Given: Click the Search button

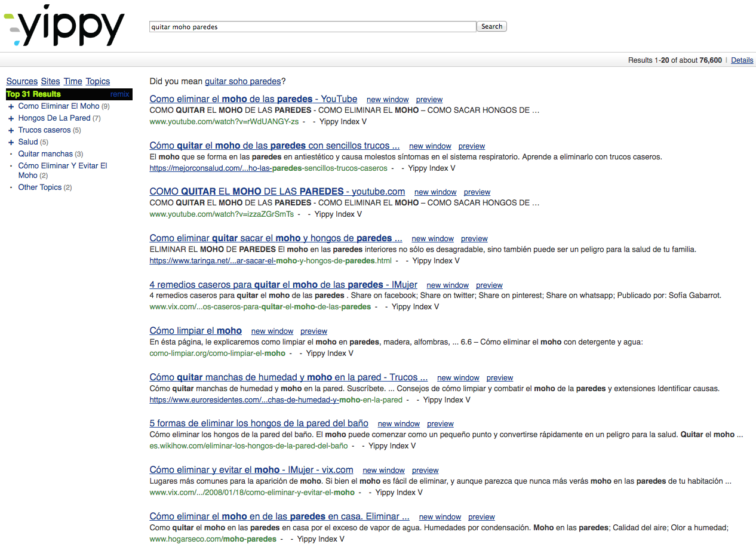Looking at the screenshot, I should [x=492, y=27].
